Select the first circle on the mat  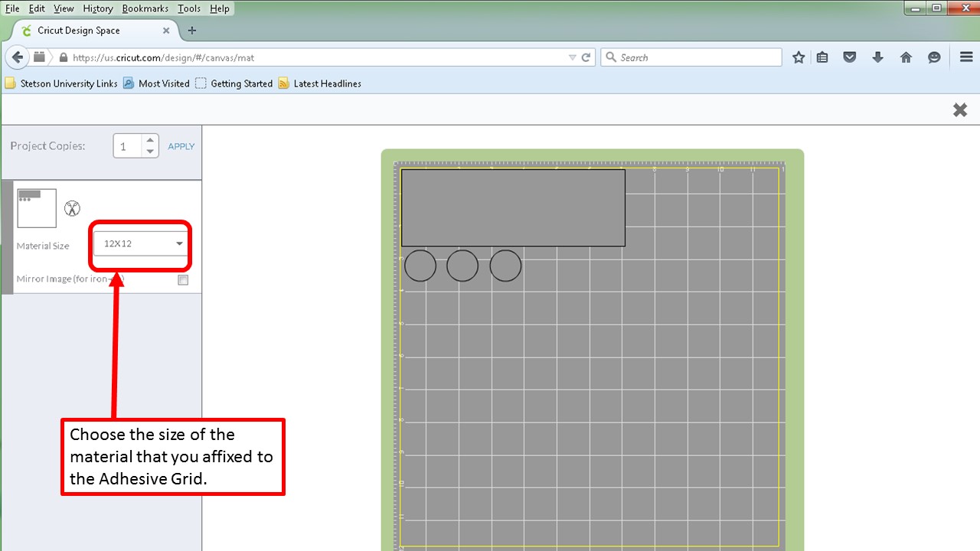click(x=420, y=266)
